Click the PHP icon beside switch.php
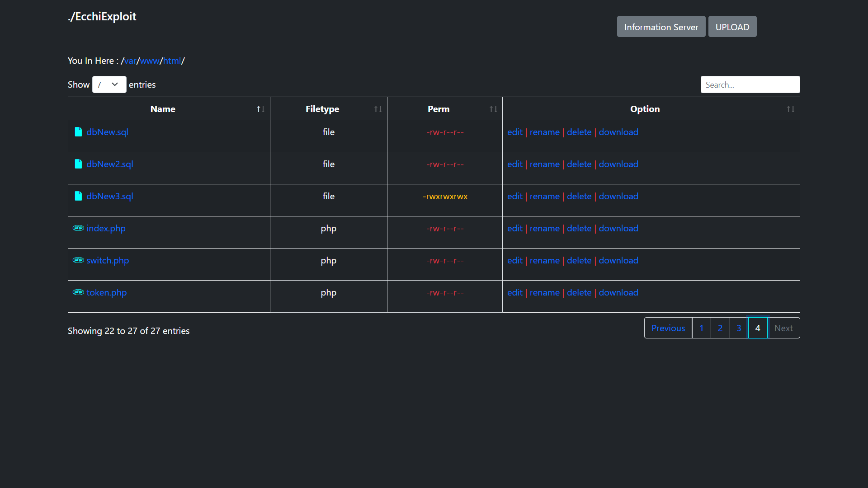This screenshot has height=488, width=868. [78, 260]
